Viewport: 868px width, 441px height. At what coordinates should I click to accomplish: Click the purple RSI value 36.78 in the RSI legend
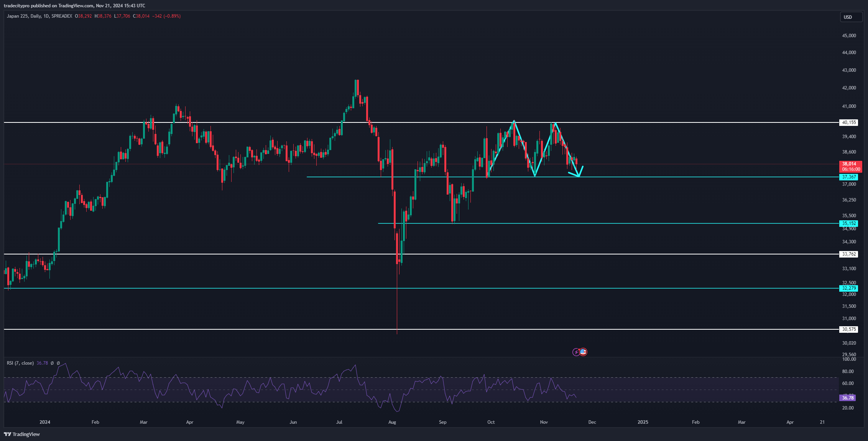[42, 363]
